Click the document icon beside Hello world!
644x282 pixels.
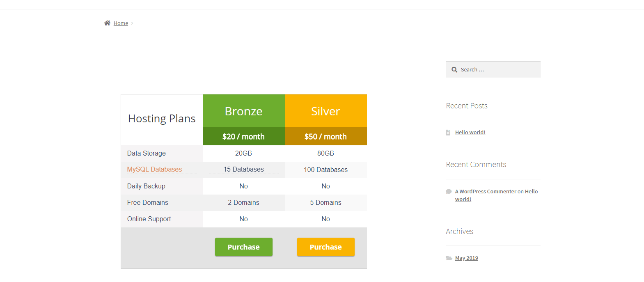click(x=448, y=133)
